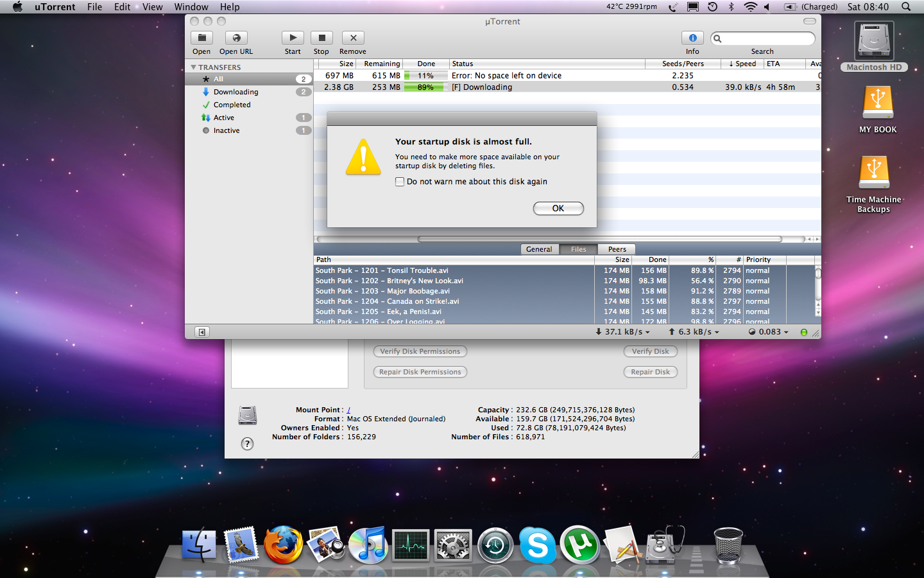Viewport: 924px width, 578px height.
Task: Click Repair Disk button in Disk Utility
Action: click(x=650, y=372)
